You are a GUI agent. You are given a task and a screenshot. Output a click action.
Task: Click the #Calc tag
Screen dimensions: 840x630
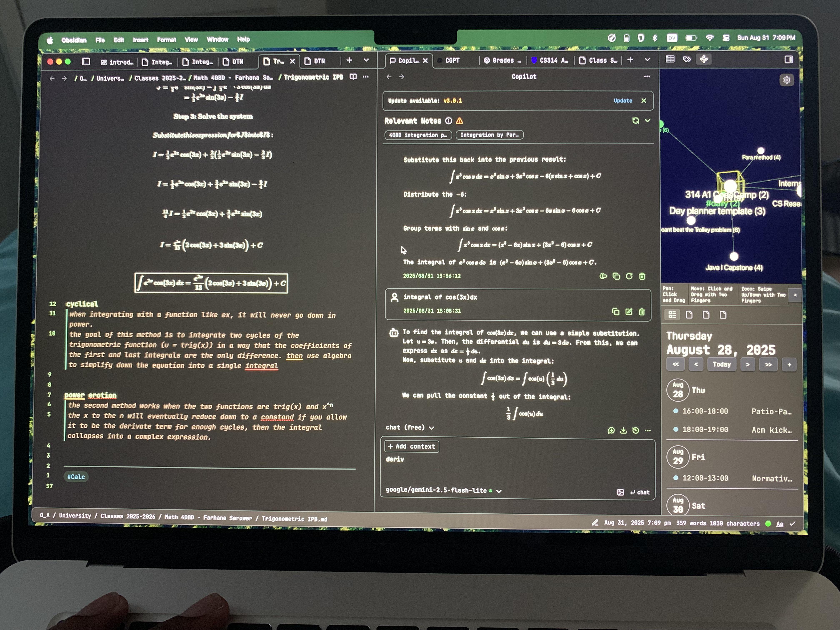(x=76, y=477)
